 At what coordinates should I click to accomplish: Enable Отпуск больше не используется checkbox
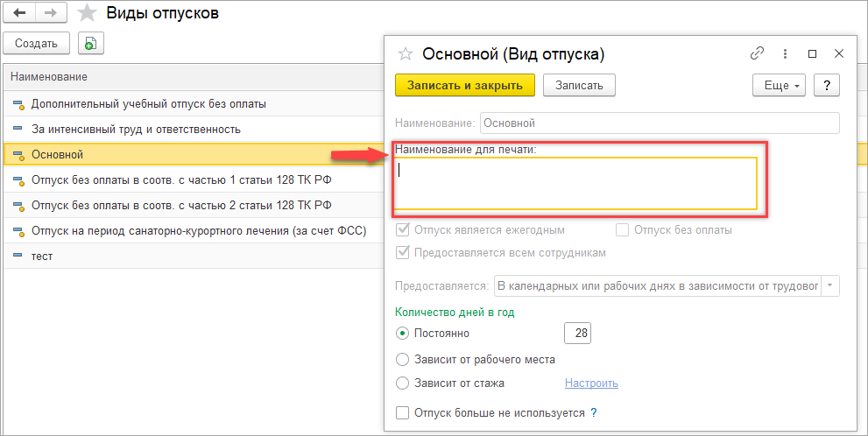tap(403, 412)
